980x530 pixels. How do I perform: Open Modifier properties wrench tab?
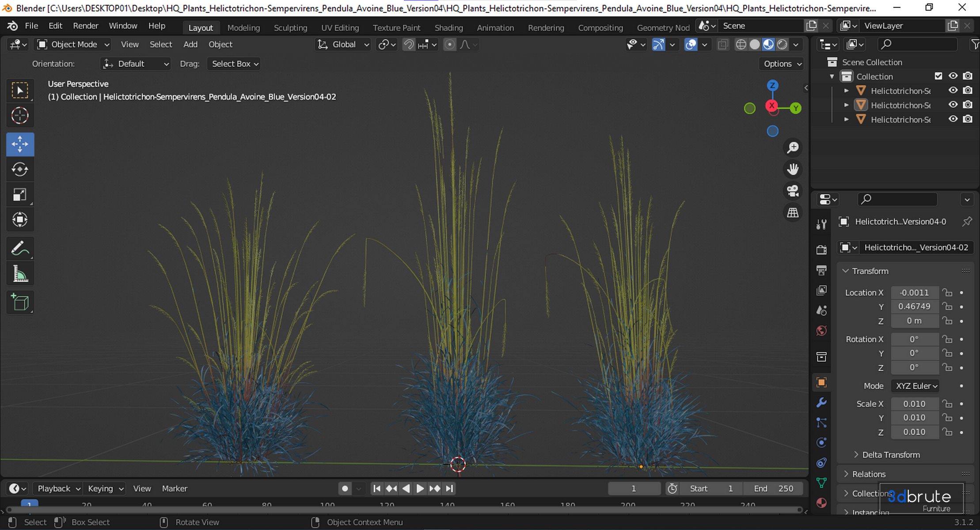pos(821,402)
